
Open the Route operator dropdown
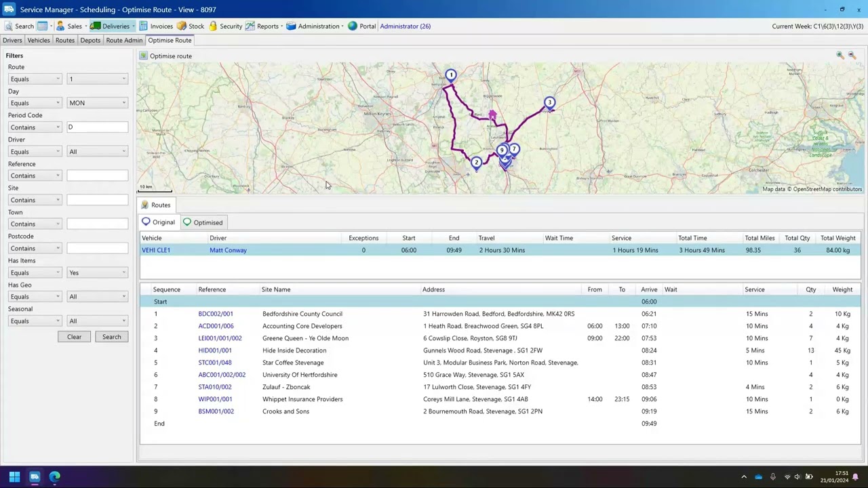click(35, 79)
